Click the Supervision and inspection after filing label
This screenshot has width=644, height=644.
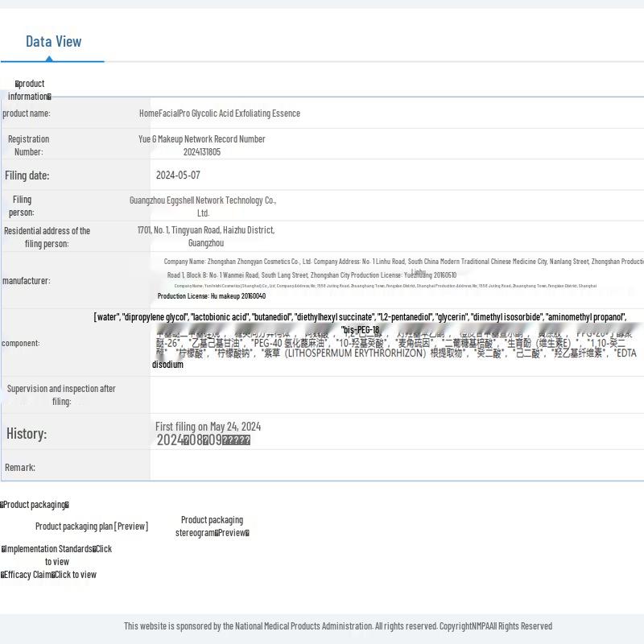click(61, 394)
